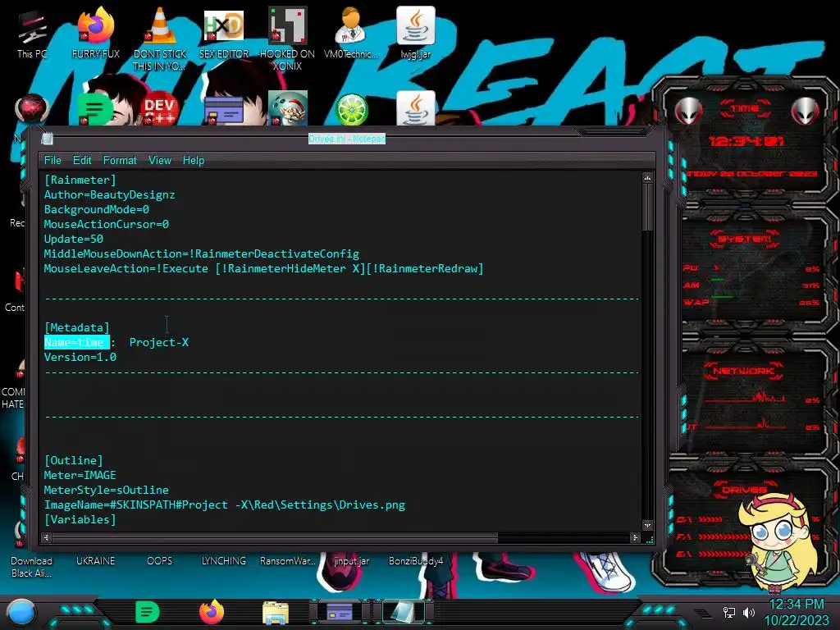Click the left alien head on TIME widget
Screen dimensions: 840x630
pyautogui.click(x=688, y=112)
